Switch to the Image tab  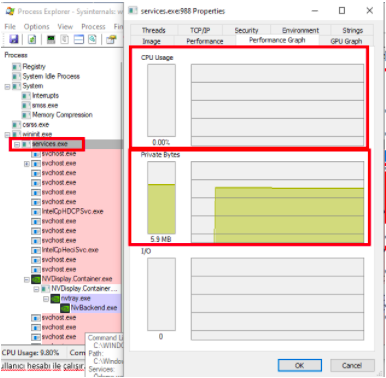click(x=152, y=41)
